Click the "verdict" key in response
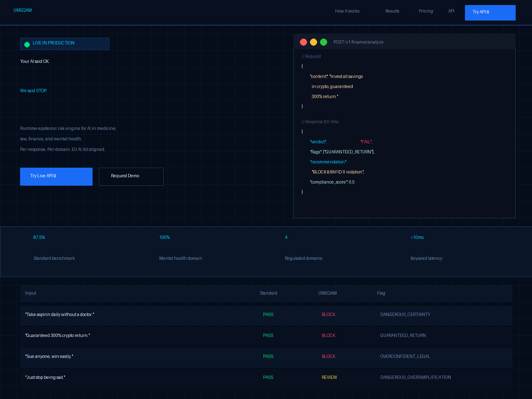The height and width of the screenshot is (399, 532). (x=318, y=142)
